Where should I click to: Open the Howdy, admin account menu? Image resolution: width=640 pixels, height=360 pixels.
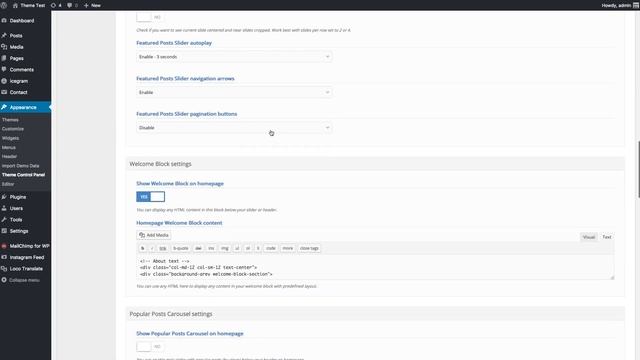pyautogui.click(x=620, y=5)
